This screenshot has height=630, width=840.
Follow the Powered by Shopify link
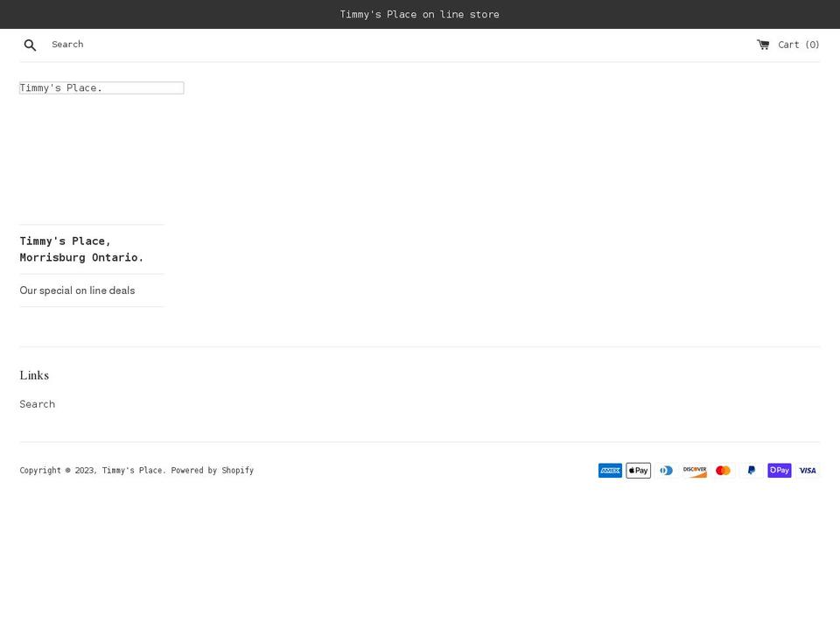tap(212, 471)
